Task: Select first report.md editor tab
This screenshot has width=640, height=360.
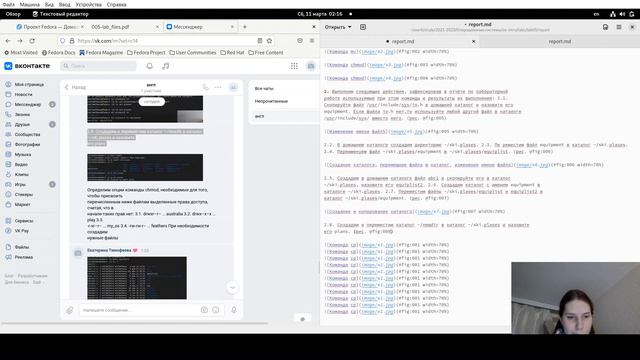Action: pos(400,41)
